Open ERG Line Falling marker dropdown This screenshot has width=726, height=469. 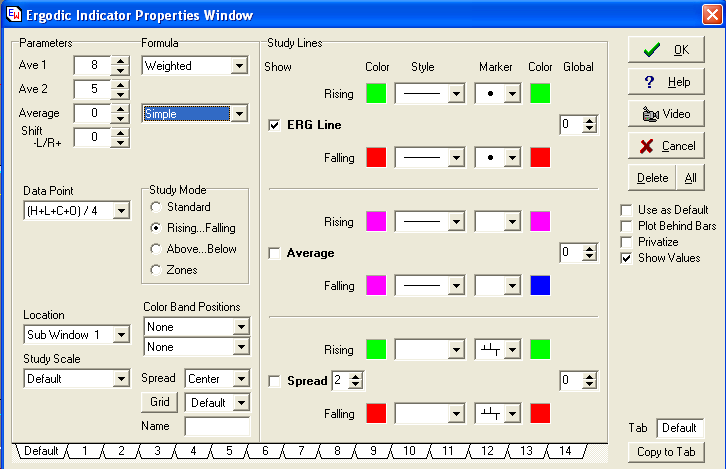pos(512,157)
